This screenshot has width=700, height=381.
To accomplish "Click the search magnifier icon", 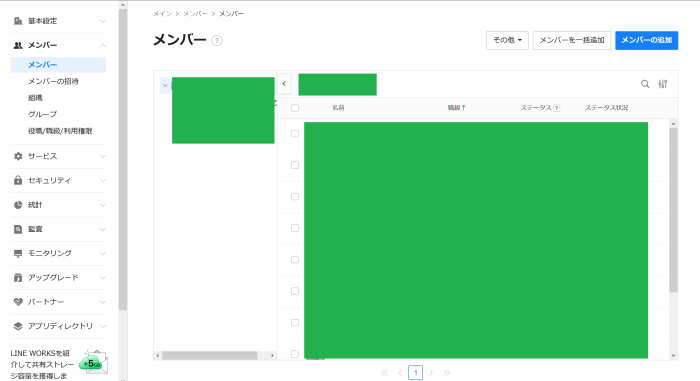I will pyautogui.click(x=645, y=84).
